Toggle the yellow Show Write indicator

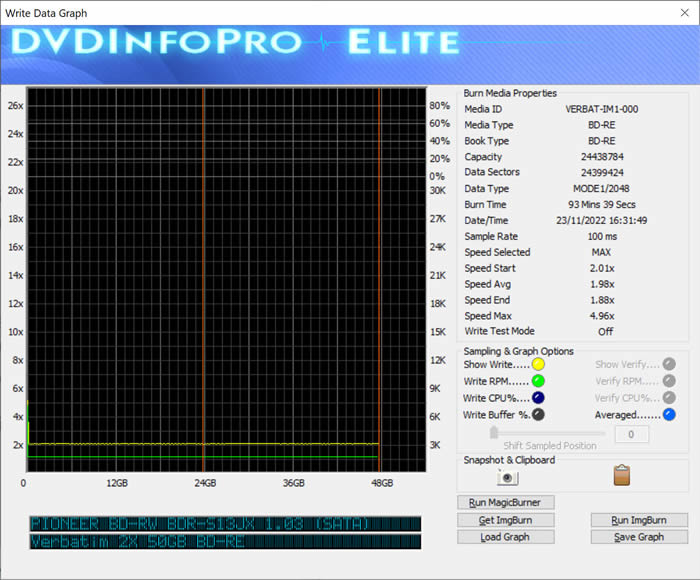(538, 365)
